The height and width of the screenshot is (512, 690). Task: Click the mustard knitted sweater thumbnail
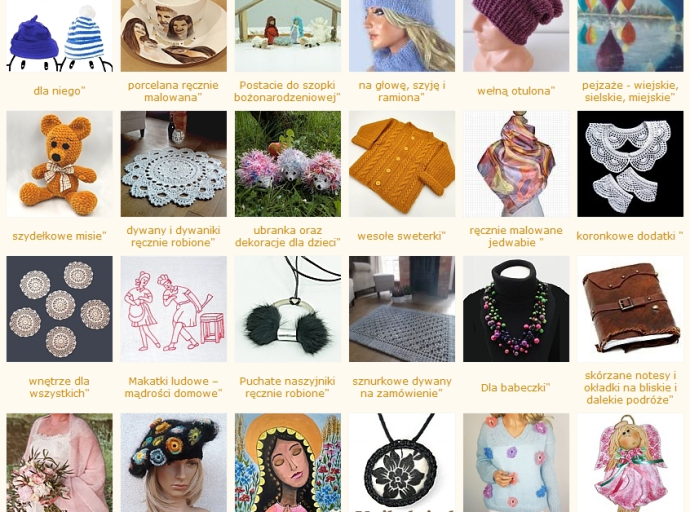coord(402,164)
